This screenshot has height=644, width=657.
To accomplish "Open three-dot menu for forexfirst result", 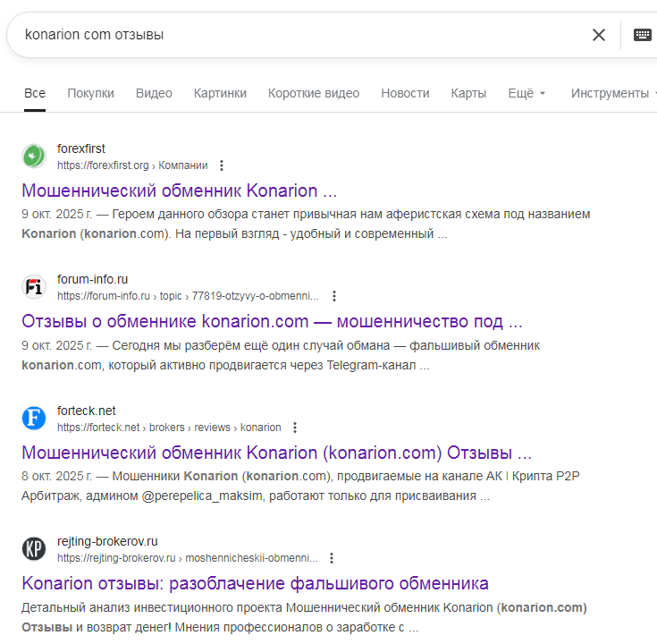I will (x=222, y=165).
